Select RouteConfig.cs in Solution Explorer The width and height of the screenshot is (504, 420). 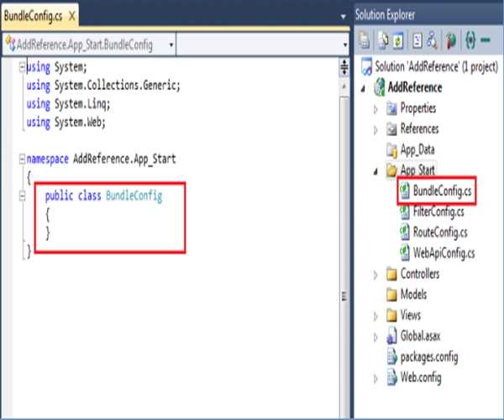(437, 232)
